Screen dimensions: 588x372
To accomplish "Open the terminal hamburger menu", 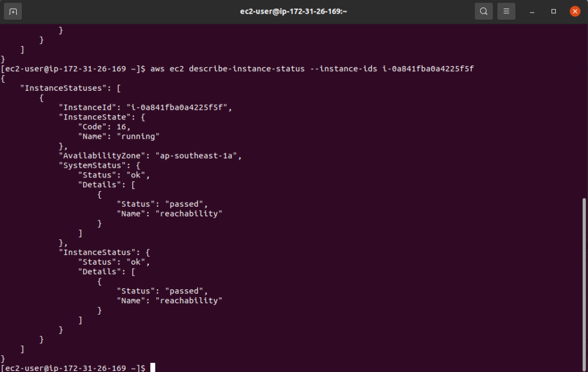I will coord(506,11).
